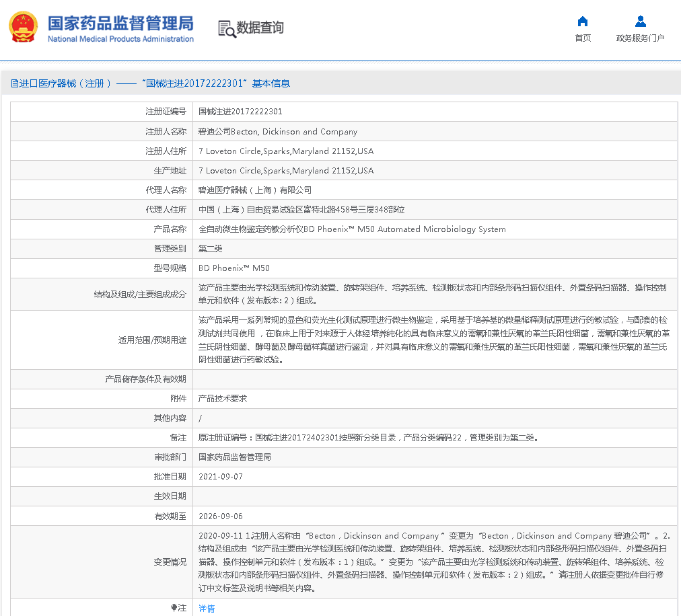The width and height of the screenshot is (681, 616).
Task: Click the change record starting 2020-09-11
Action: (434, 562)
